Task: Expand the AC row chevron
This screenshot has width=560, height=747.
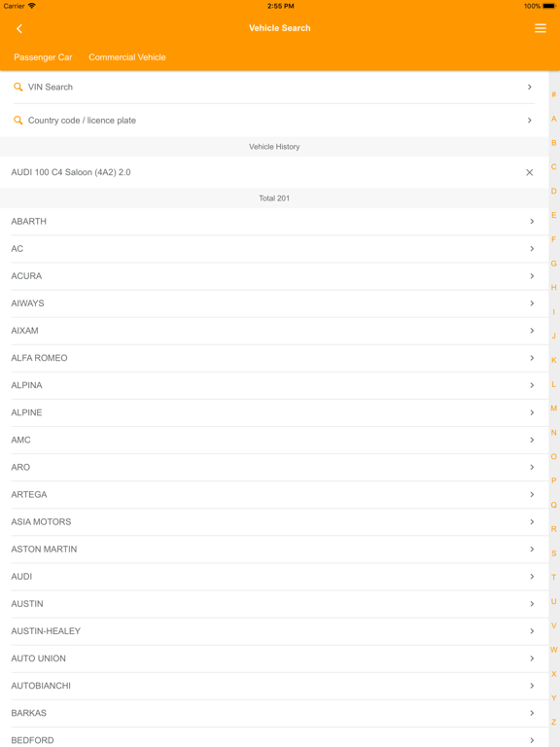Action: (532, 249)
